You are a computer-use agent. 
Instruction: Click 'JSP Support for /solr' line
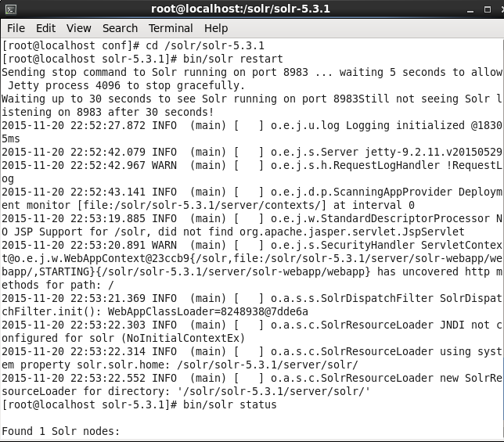233,232
